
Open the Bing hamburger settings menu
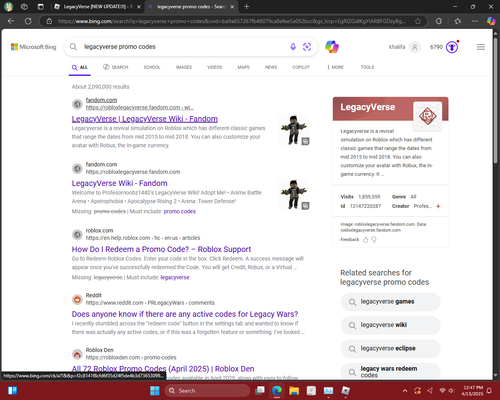[x=481, y=47]
